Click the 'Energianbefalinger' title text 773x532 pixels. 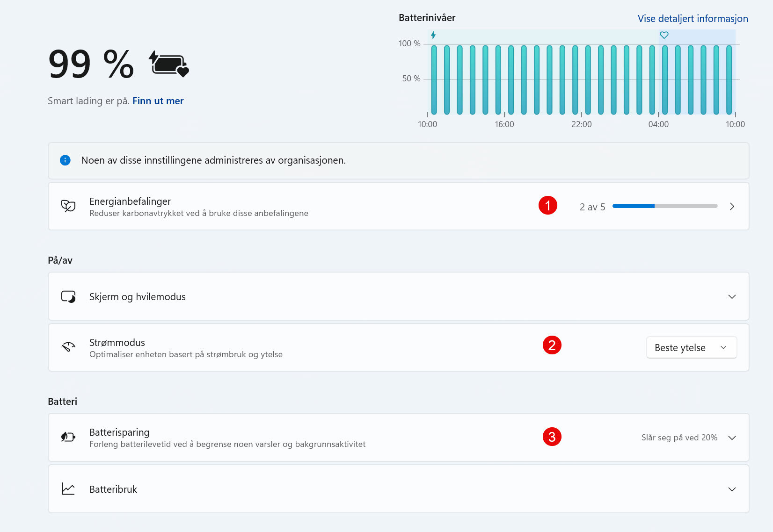tap(130, 201)
